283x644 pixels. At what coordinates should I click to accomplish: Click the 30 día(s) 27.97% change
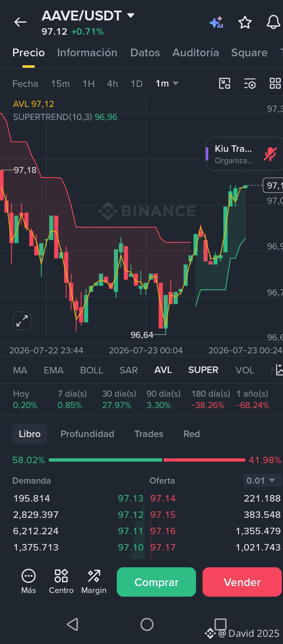coord(119,400)
